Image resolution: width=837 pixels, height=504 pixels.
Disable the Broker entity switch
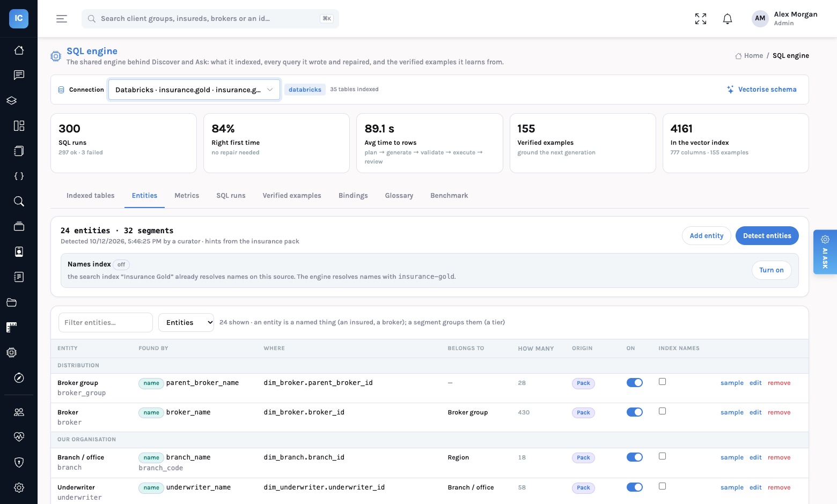635,412
